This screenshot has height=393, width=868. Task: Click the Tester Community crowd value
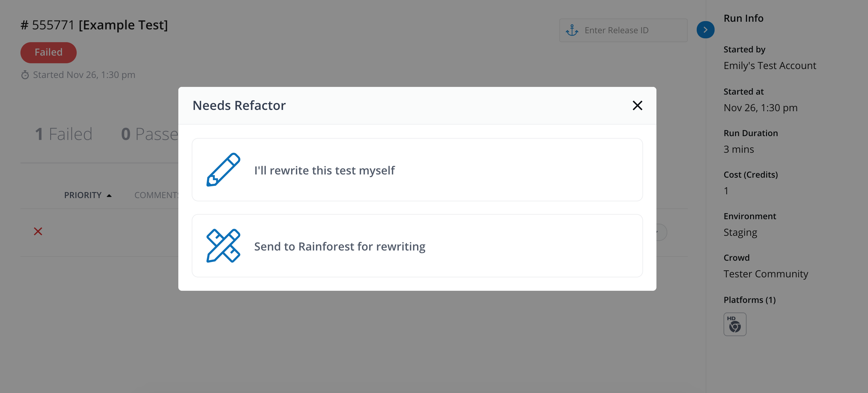(765, 274)
